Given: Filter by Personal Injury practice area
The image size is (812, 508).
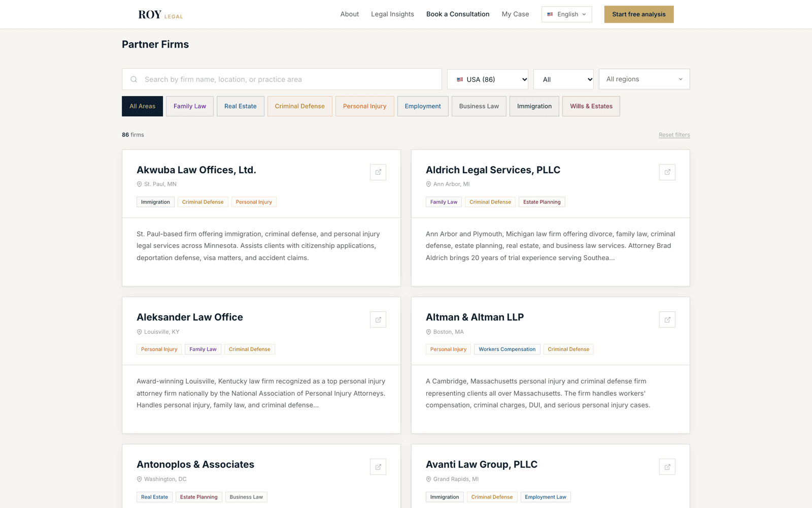Looking at the screenshot, I should (x=365, y=106).
